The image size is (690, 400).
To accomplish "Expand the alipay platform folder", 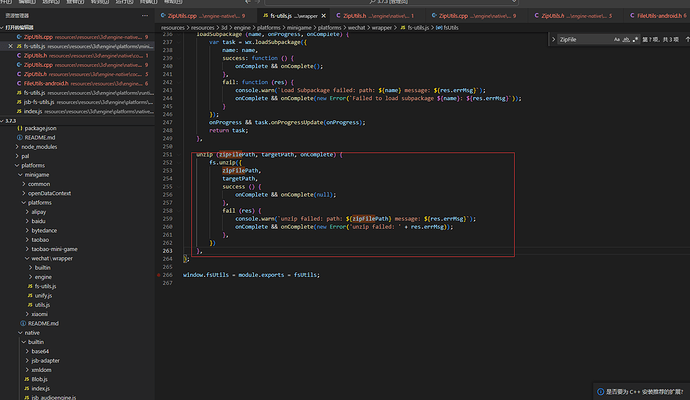I will [40, 212].
